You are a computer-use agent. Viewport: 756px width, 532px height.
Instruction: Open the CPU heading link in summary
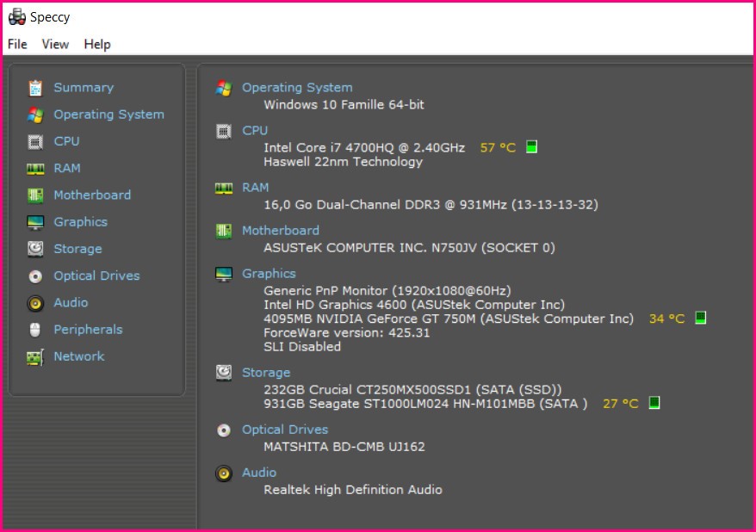[255, 131]
